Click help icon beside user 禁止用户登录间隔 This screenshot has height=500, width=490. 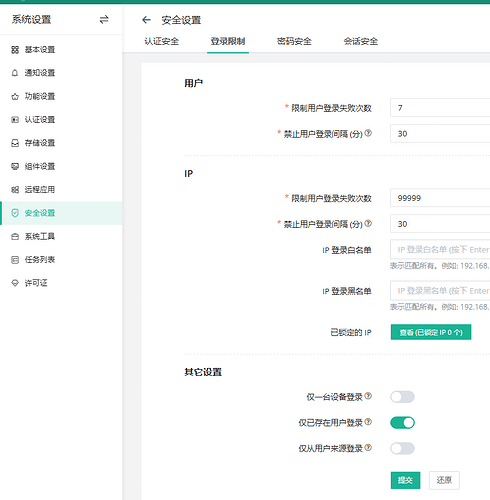point(368,133)
